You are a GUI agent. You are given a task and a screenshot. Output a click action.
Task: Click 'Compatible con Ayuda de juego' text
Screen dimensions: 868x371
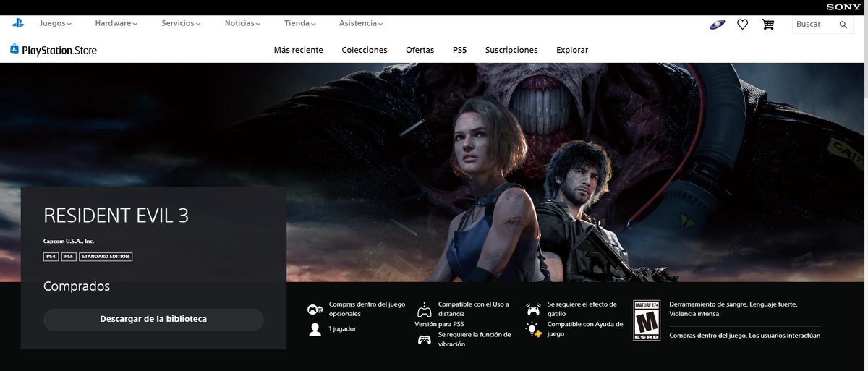[x=585, y=329]
